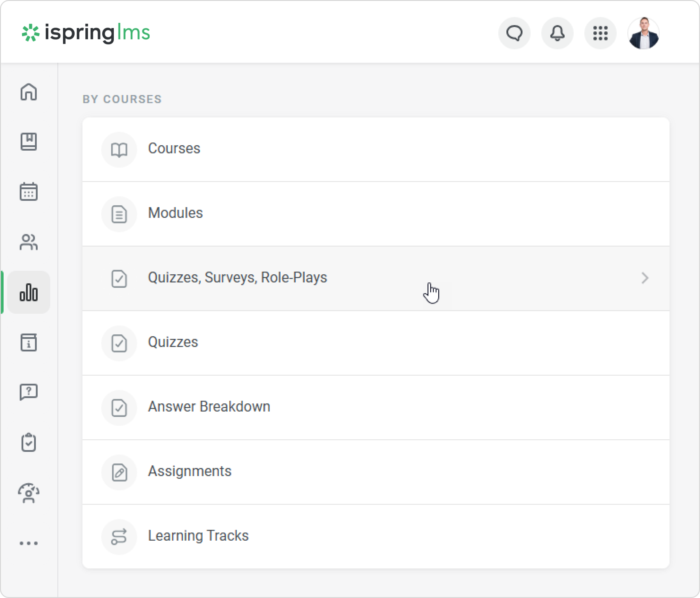Screen dimensions: 700x598
Task: Click the iSpring LMS logo
Action: [x=86, y=33]
